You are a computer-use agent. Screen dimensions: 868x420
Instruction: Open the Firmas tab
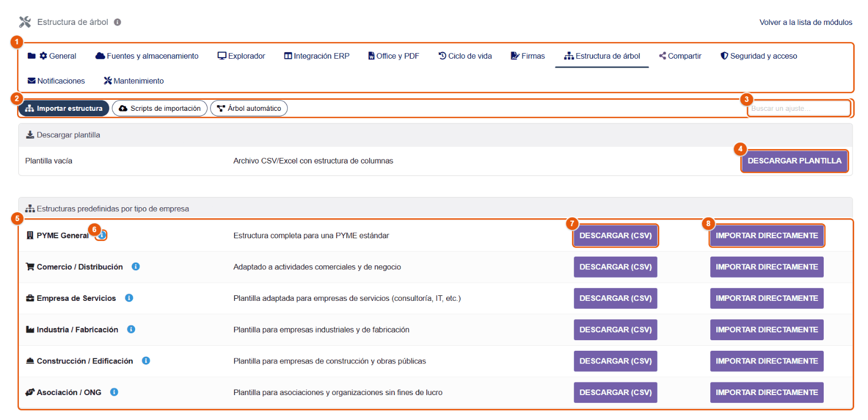(x=528, y=56)
